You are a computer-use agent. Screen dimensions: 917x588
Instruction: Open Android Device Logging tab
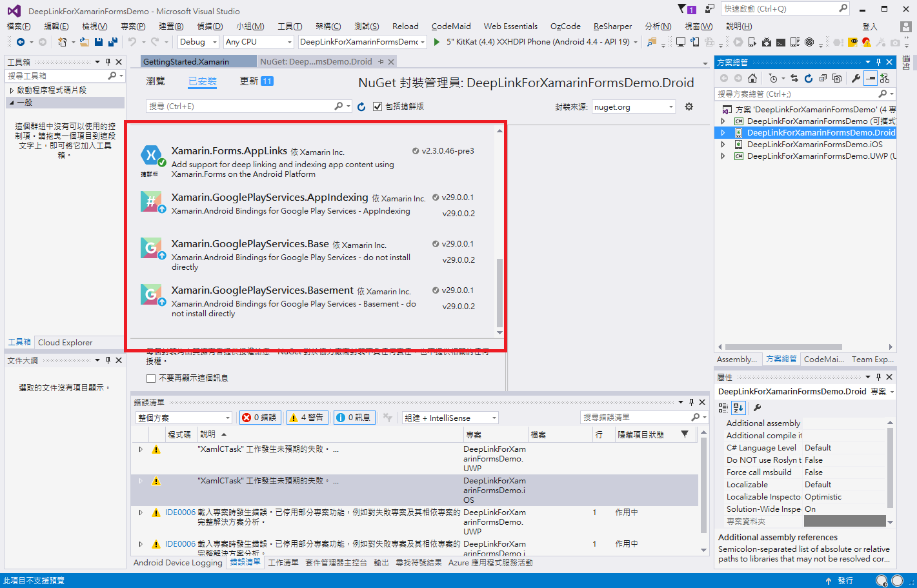point(178,563)
